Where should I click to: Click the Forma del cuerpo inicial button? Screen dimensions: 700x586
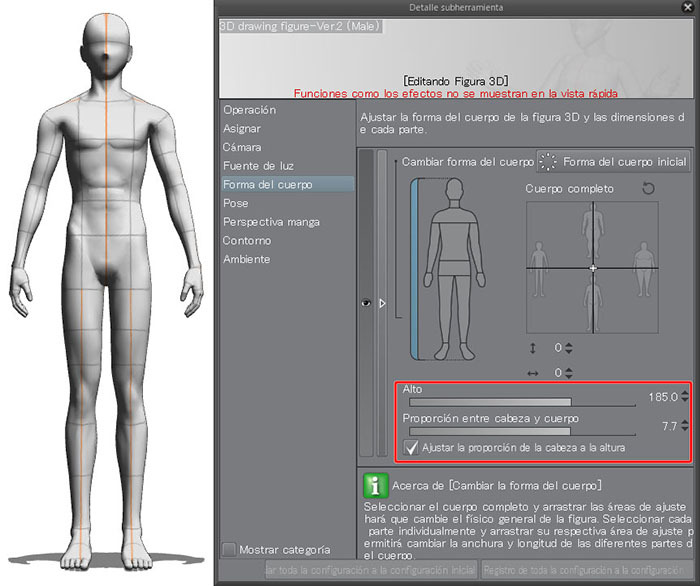click(613, 162)
